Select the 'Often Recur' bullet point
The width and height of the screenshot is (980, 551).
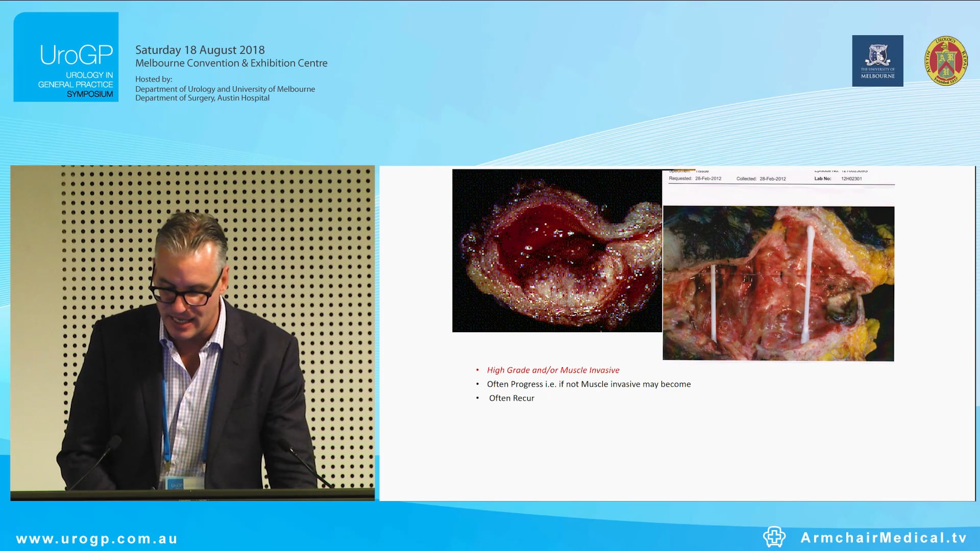[x=511, y=398]
